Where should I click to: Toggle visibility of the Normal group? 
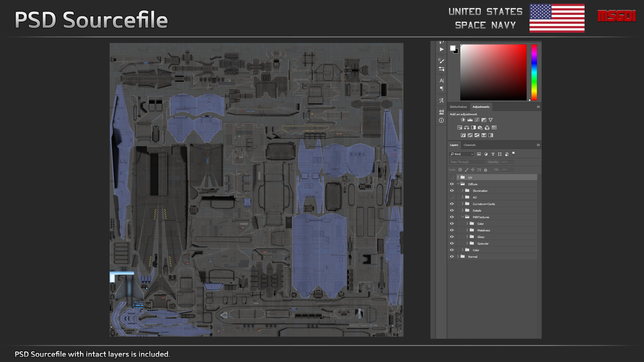pos(452,257)
